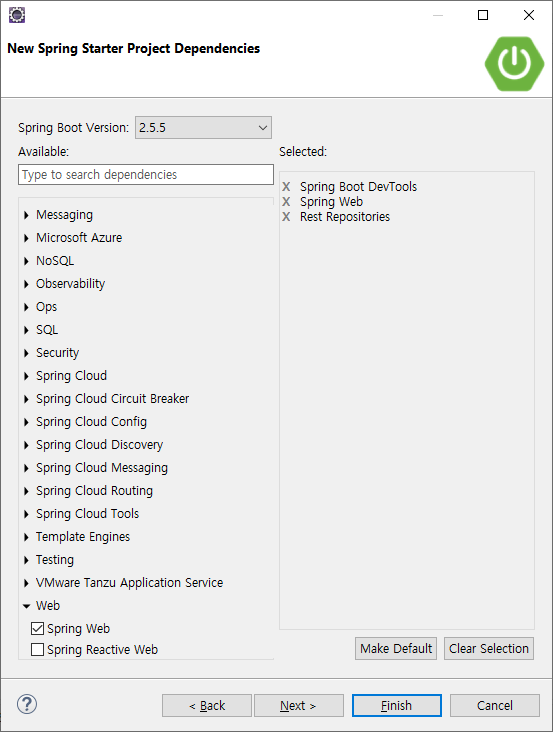Select Spring Boot DevTools text in Selected list
The width and height of the screenshot is (553, 732).
(x=358, y=187)
